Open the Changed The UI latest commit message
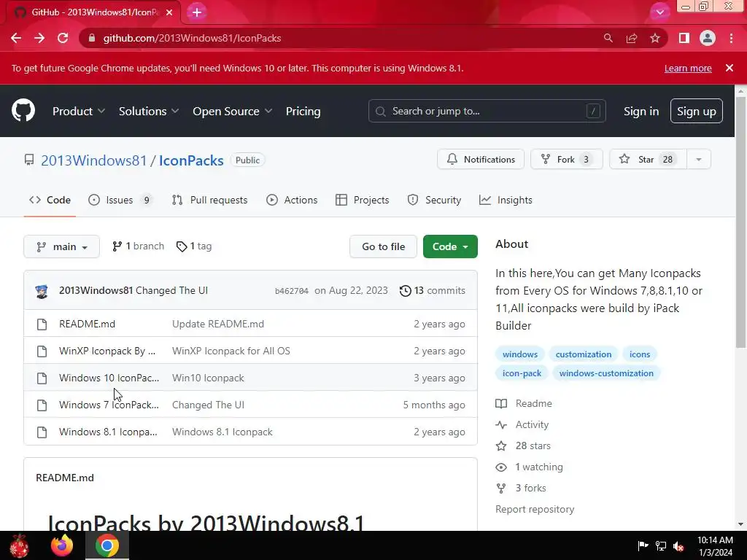Viewport: 747px width, 560px height. pos(171,290)
